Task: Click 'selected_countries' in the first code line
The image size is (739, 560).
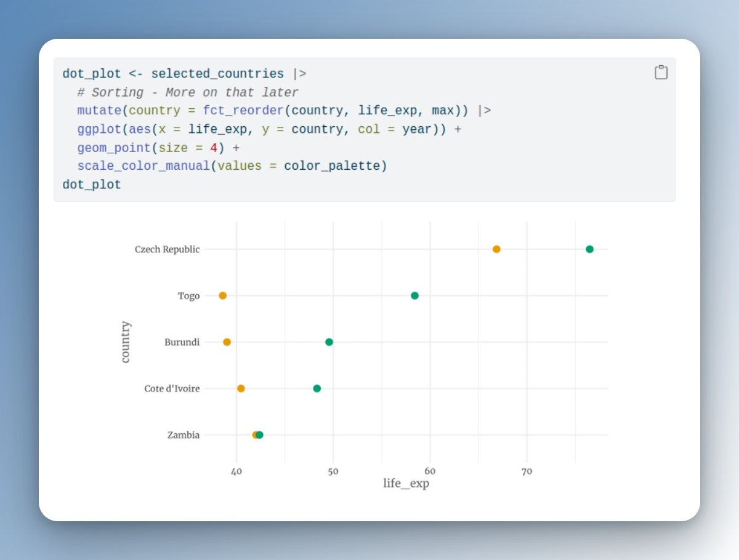Action: [217, 74]
